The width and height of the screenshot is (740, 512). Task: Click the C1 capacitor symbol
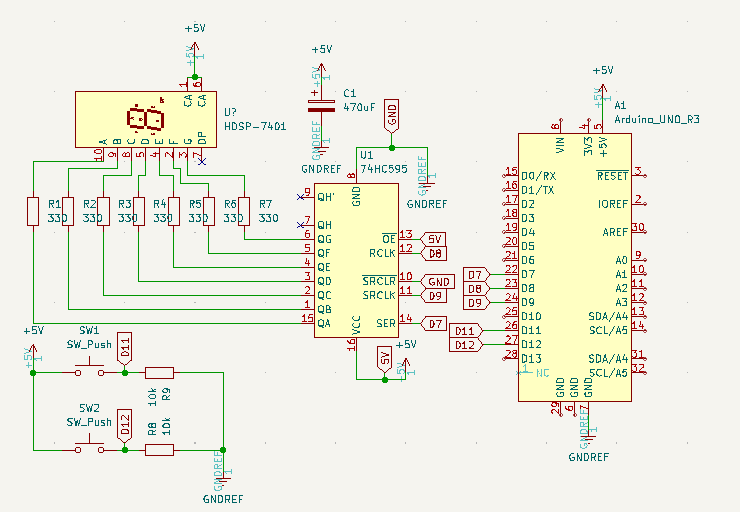(x=321, y=106)
